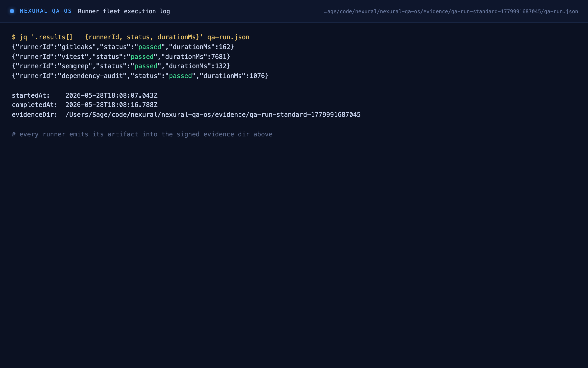Select the 'Runner fleet execution log' heading
The image size is (588, 368).
[124, 11]
